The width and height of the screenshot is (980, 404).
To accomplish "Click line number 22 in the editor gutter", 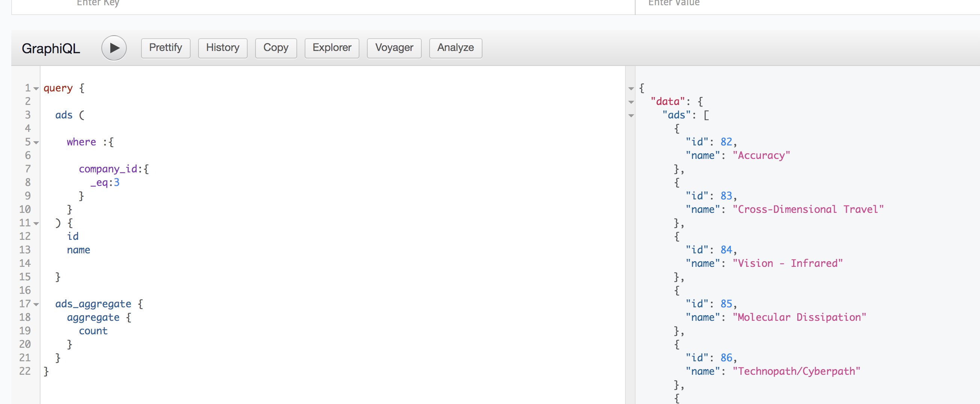I will pyautogui.click(x=25, y=371).
